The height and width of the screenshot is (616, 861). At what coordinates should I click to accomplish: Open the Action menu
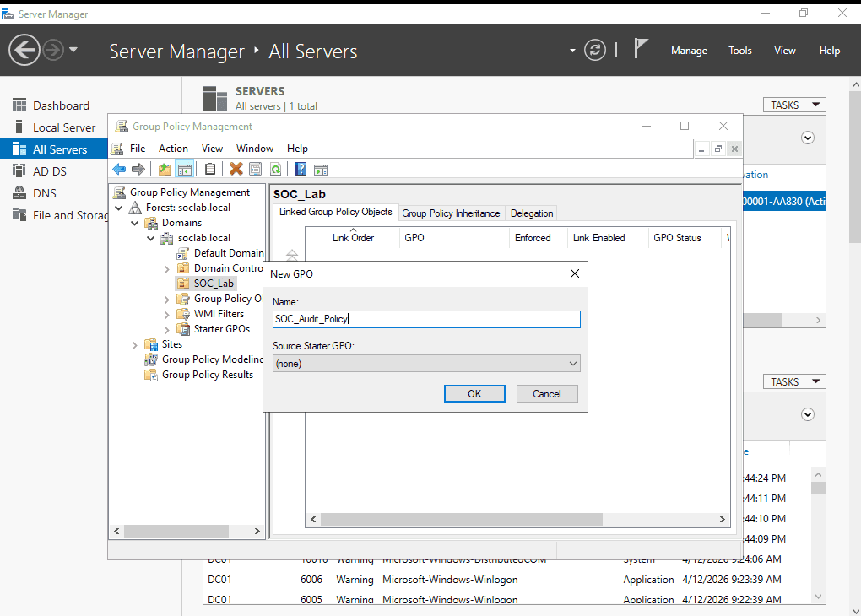coord(173,149)
